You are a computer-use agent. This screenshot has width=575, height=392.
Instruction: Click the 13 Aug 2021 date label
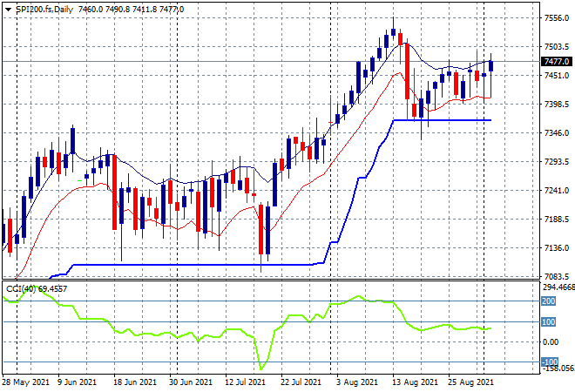415,382
